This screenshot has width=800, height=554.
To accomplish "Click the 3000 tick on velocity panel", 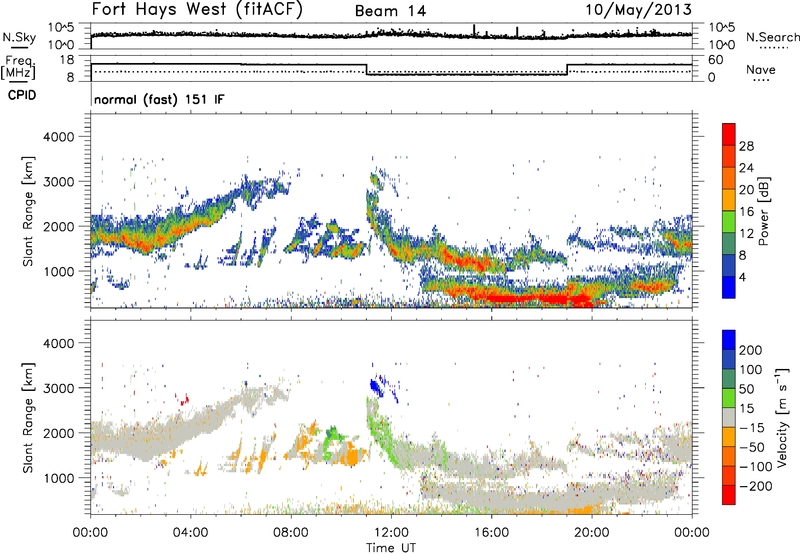I will click(x=59, y=388).
